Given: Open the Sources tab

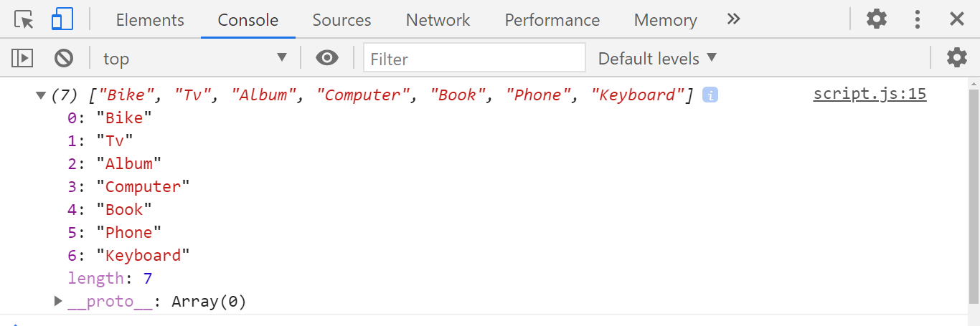Looking at the screenshot, I should pos(341,20).
